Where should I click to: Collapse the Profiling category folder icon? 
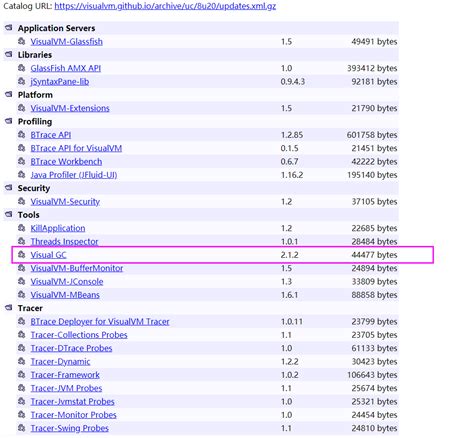pos(9,121)
